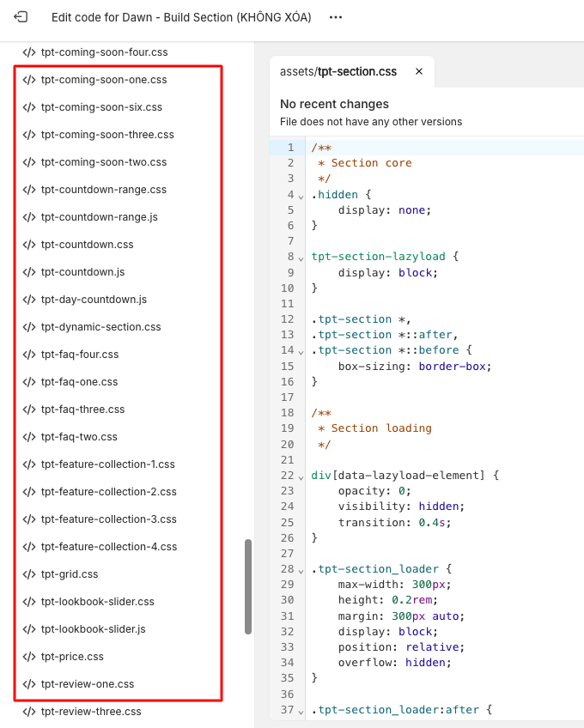Click the code icon beside tpt-faq-one.css

pyautogui.click(x=29, y=382)
